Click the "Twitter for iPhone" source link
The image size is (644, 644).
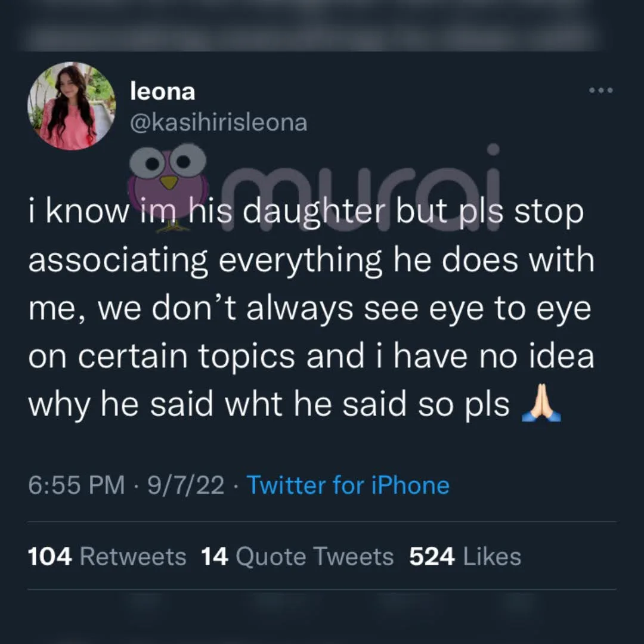348,485
